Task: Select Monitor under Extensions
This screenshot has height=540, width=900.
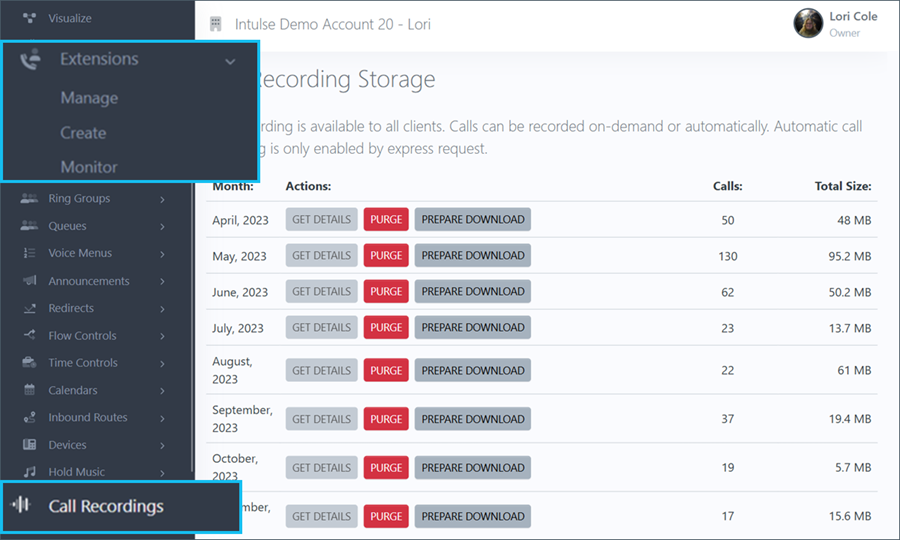Action: coord(89,167)
